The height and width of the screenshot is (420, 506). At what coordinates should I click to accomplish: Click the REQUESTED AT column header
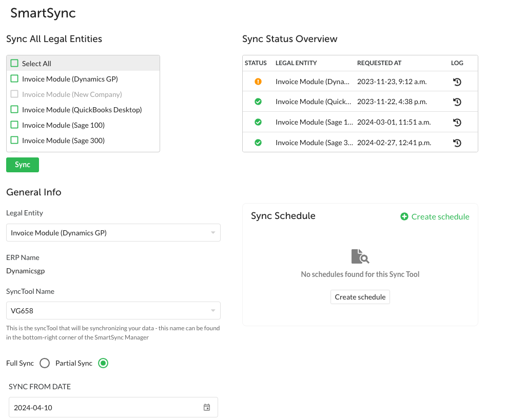(379, 63)
